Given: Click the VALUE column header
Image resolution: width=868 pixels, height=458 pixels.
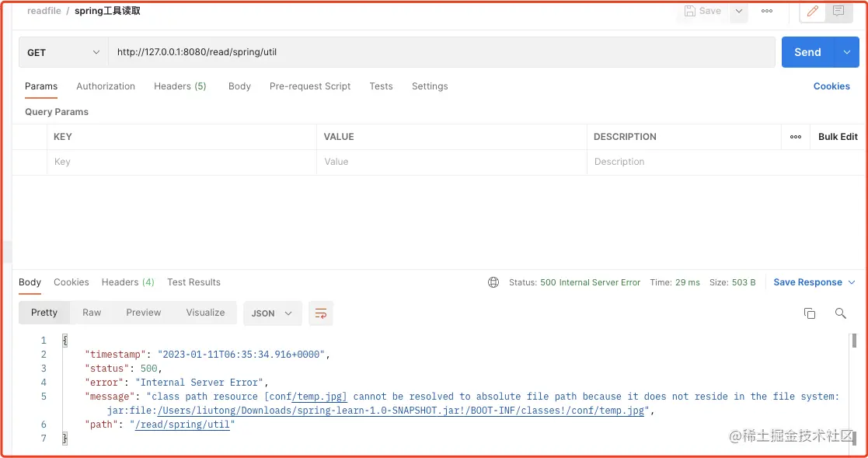Looking at the screenshot, I should coord(339,137).
